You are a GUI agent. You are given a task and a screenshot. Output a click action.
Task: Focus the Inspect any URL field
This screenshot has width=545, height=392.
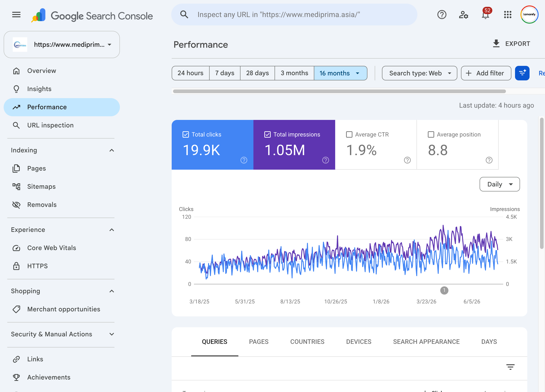pyautogui.click(x=294, y=15)
